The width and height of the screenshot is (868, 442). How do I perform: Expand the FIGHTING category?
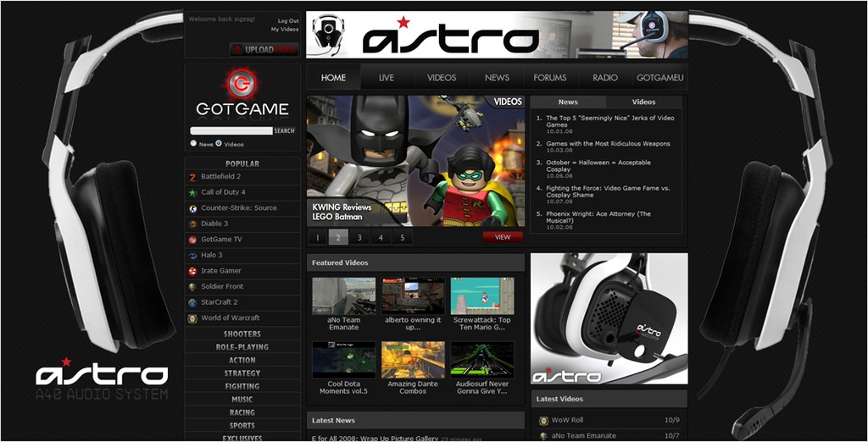[x=242, y=387]
